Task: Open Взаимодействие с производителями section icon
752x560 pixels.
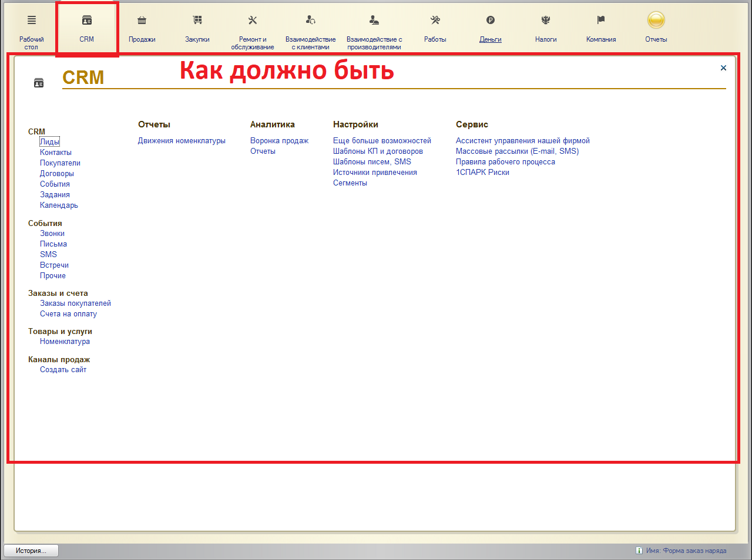Action: pos(374,21)
